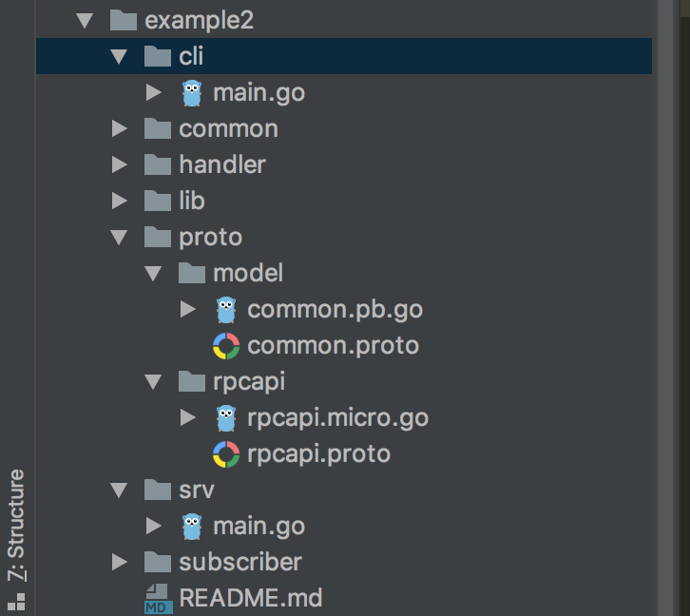The height and width of the screenshot is (616, 690).
Task: Collapse the rpcapi folder arrow
Action: tap(153, 381)
